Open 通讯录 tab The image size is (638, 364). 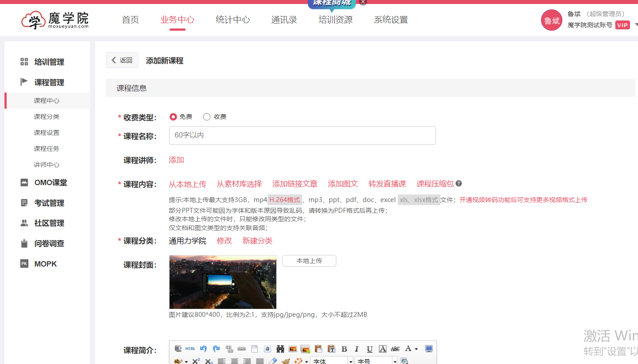(x=284, y=20)
